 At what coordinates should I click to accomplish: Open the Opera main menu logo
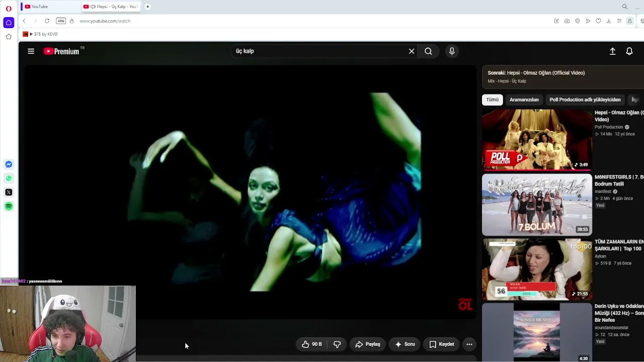pos(9,9)
